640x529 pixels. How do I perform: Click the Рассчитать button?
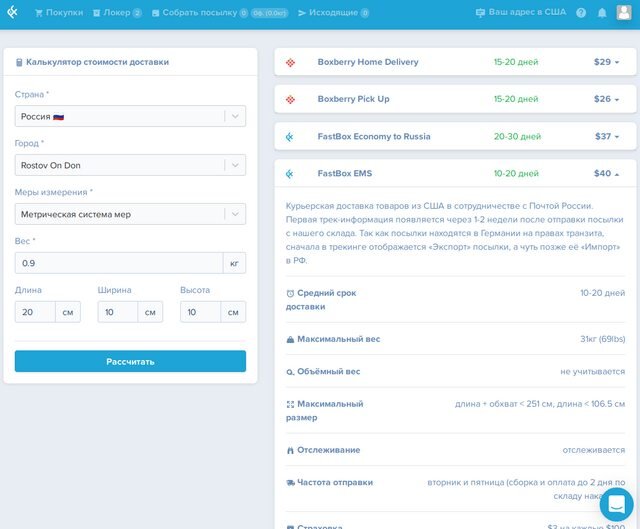[x=130, y=361]
